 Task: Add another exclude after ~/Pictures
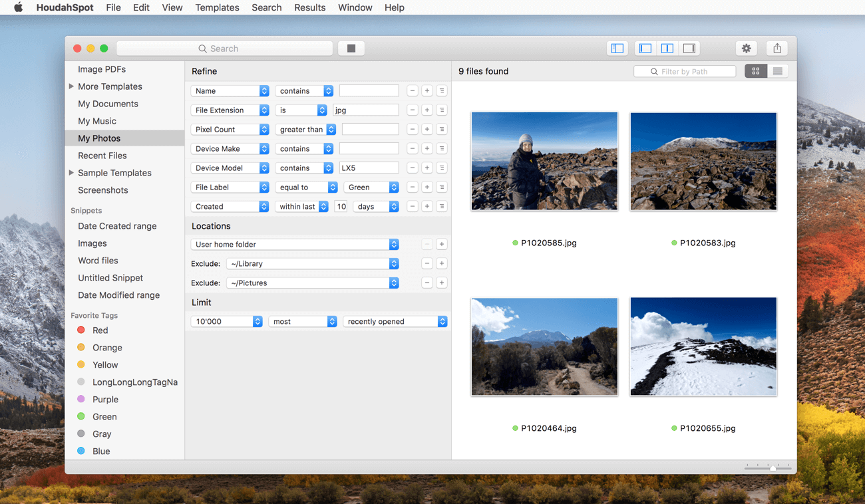441,283
